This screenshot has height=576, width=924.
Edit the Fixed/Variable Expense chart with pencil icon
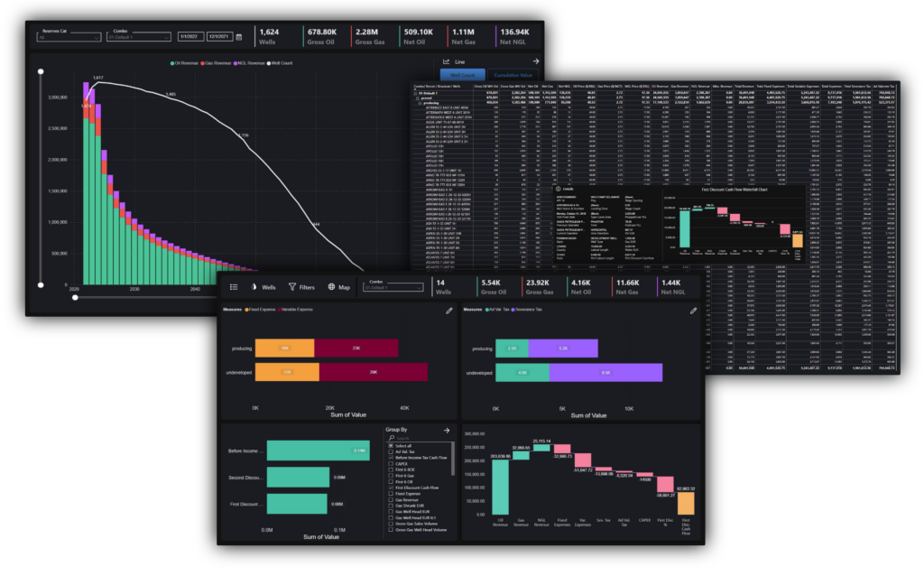click(x=448, y=311)
